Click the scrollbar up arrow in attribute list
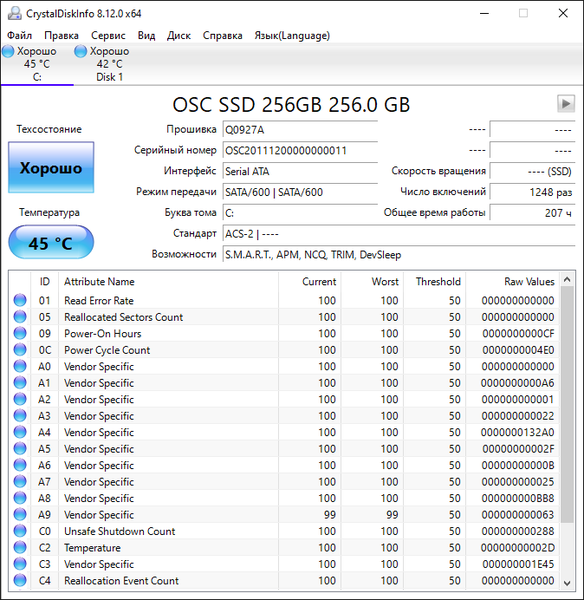584x600 pixels. 567,280
